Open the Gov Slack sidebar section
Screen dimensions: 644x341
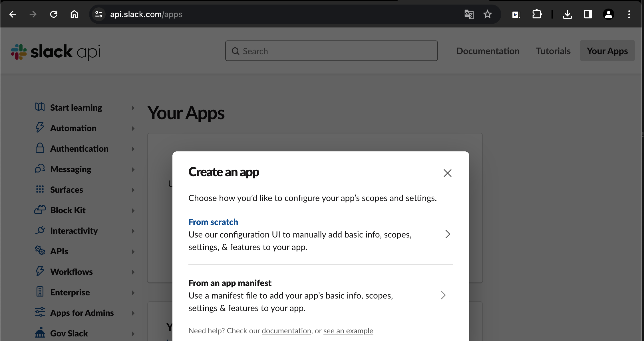pyautogui.click(x=85, y=334)
